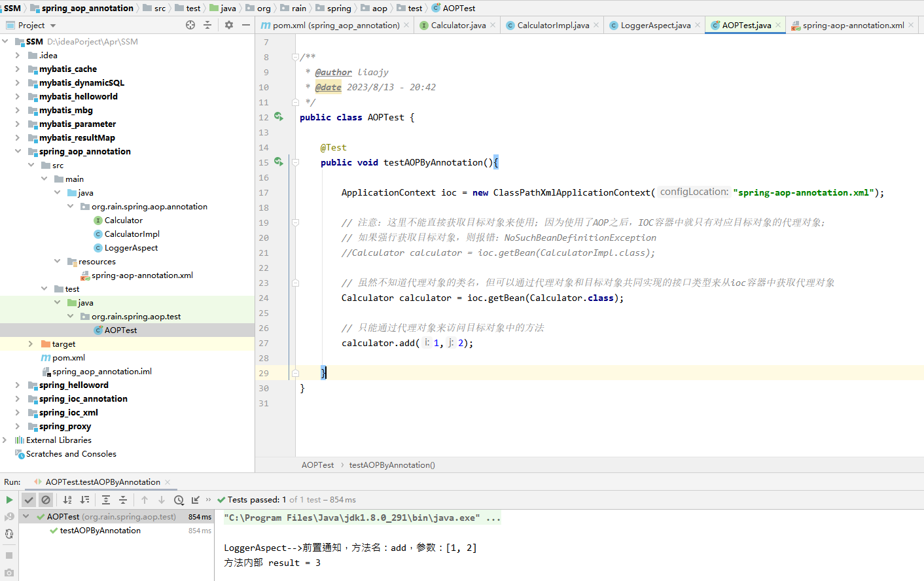This screenshot has height=581, width=924.
Task: Rerun the test with the green play icon
Action: (x=9, y=500)
